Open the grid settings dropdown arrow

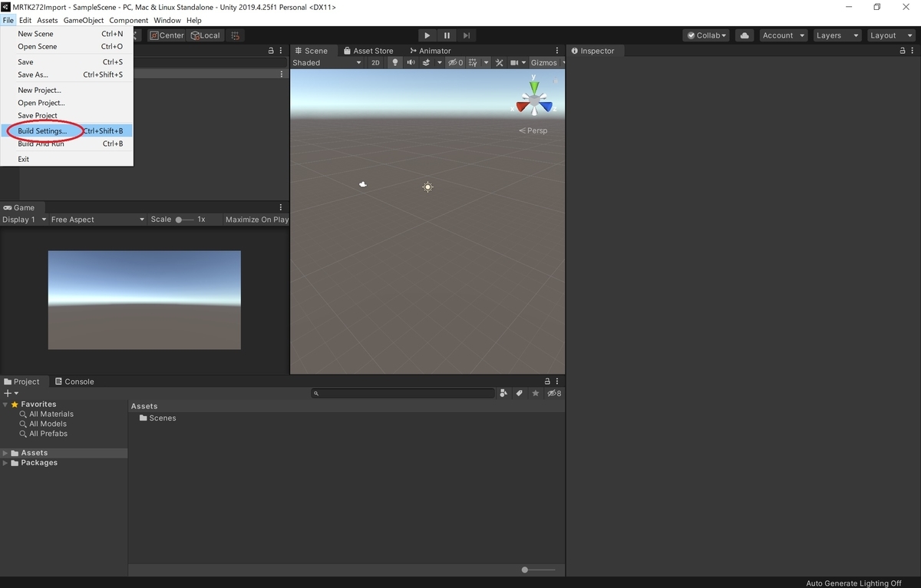pyautogui.click(x=484, y=63)
